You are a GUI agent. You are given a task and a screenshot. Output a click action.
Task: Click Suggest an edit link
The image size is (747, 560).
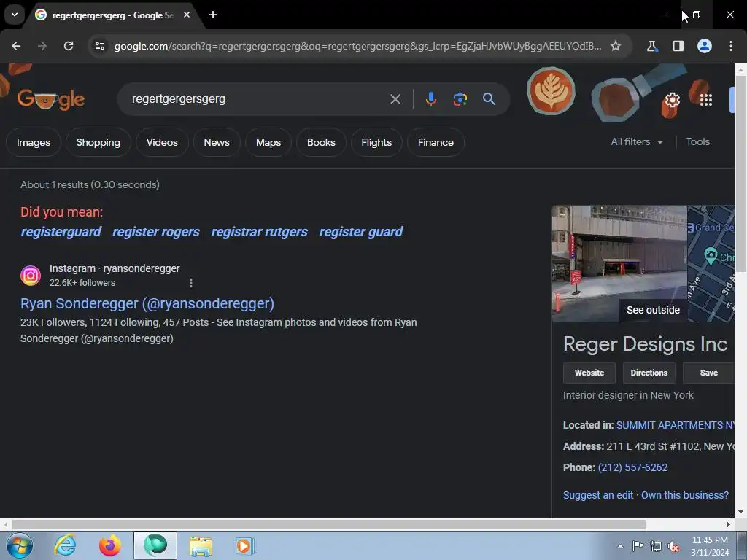pyautogui.click(x=598, y=495)
